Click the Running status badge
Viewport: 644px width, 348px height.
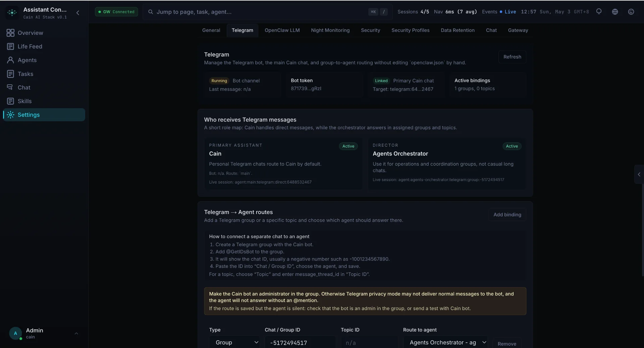click(219, 81)
